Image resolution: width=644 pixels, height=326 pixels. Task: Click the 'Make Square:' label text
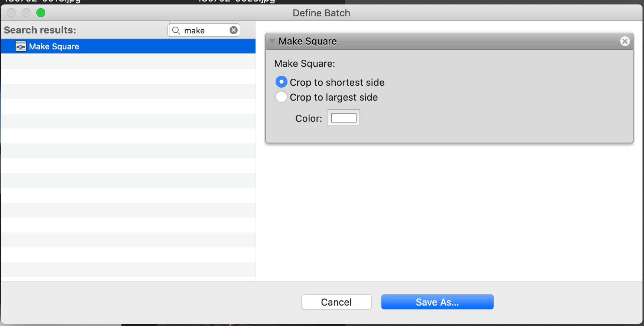(x=305, y=63)
